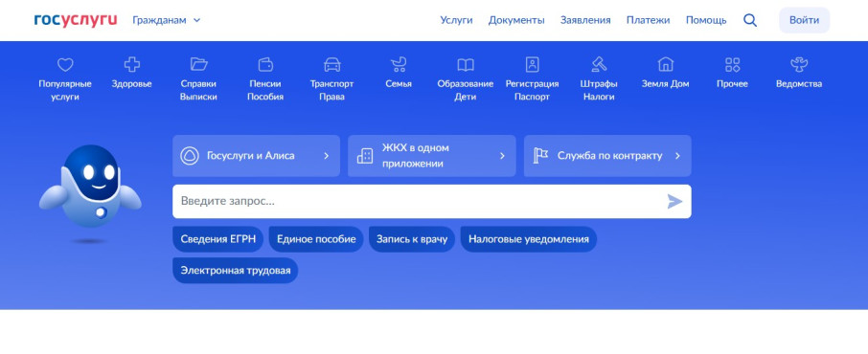
Task: Select the Налоговые уведомления quick chip
Action: pos(529,239)
